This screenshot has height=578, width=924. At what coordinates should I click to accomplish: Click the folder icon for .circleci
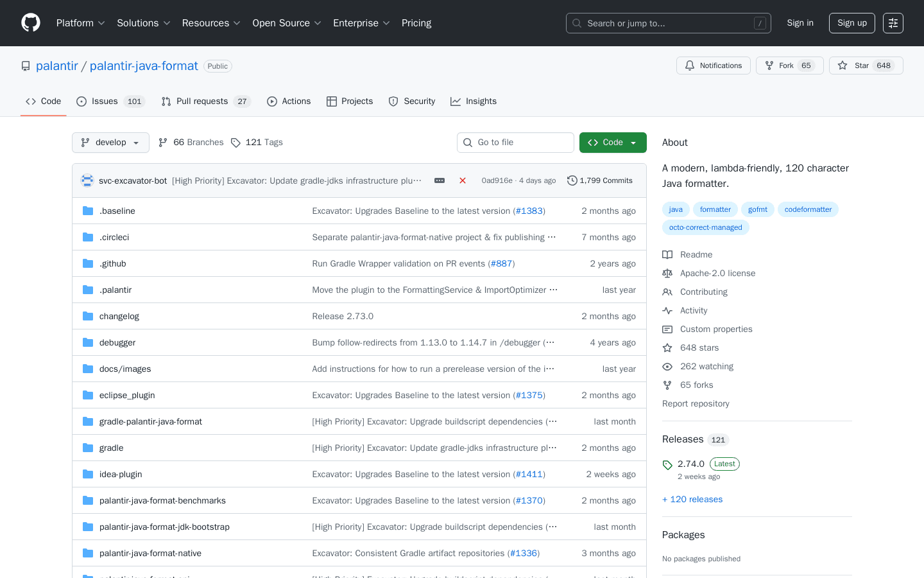pyautogui.click(x=88, y=237)
